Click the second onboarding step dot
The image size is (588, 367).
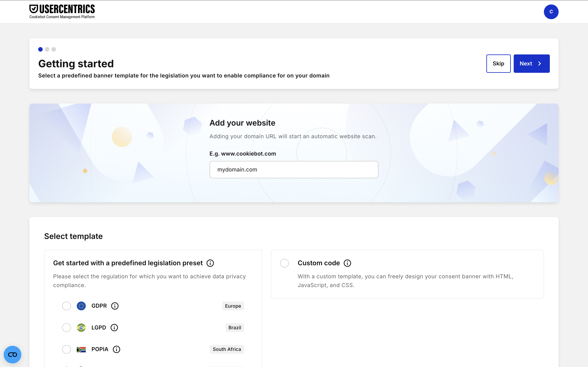(x=47, y=49)
